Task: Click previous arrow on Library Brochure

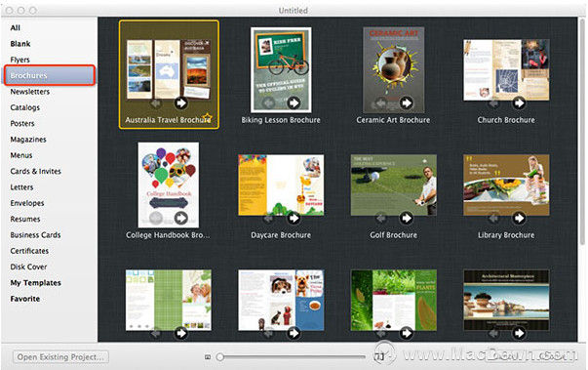Action: point(493,218)
